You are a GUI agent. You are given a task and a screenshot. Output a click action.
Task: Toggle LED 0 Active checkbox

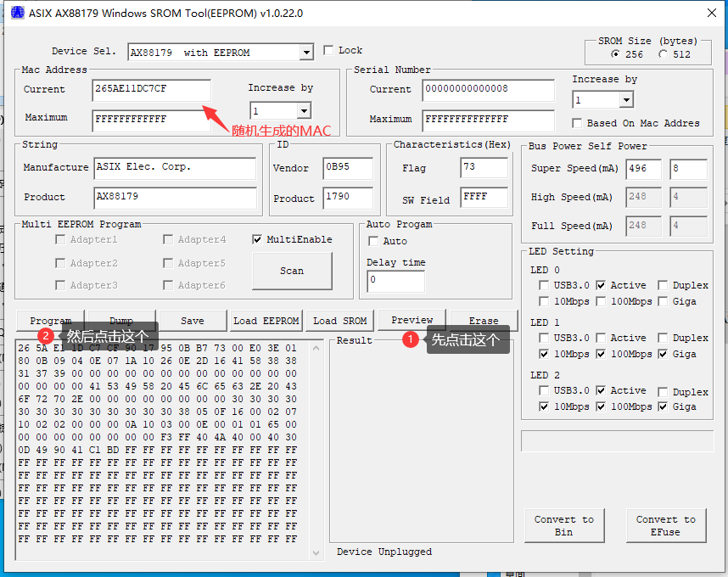tap(601, 285)
